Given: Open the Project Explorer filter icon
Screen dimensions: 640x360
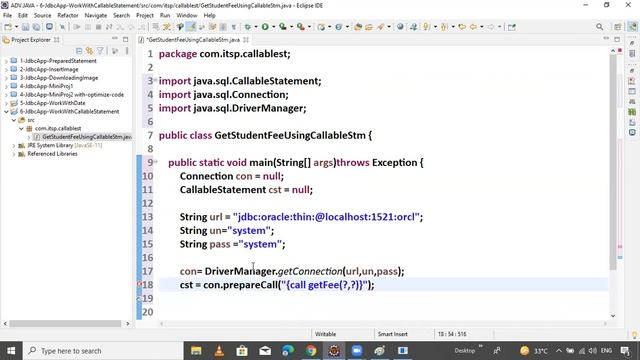Looking at the screenshot, I should click(x=100, y=51).
